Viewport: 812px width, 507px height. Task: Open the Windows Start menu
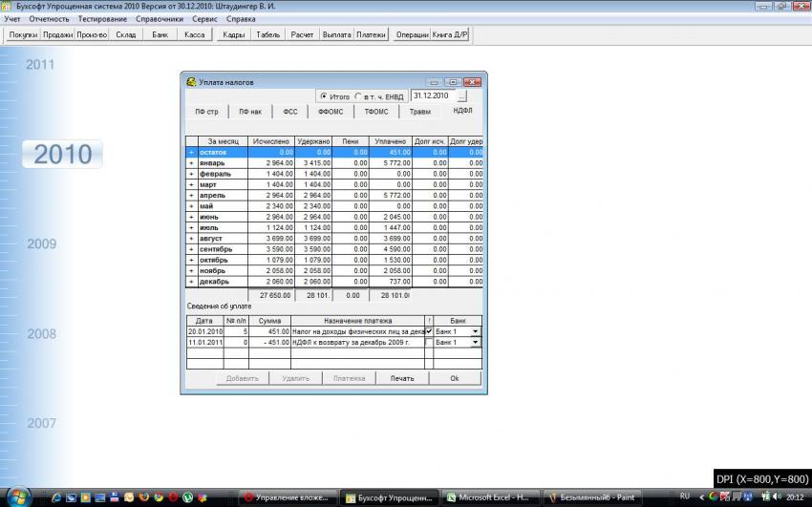(x=18, y=496)
